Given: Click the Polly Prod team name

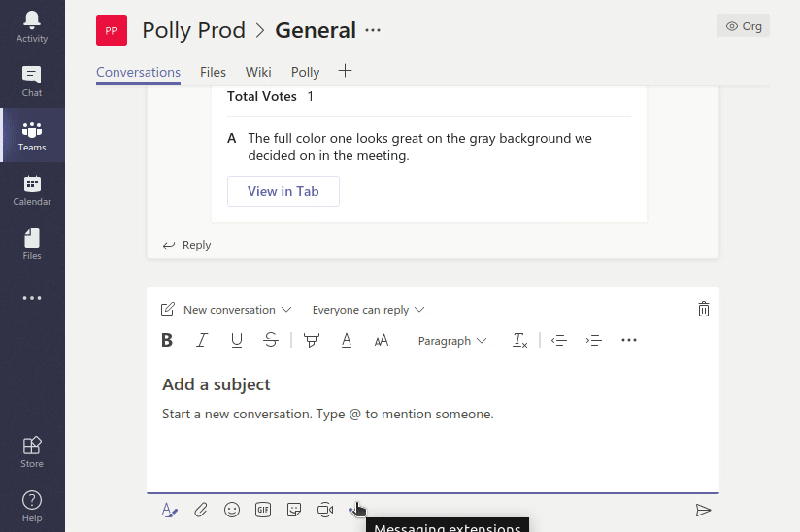Looking at the screenshot, I should (x=194, y=30).
